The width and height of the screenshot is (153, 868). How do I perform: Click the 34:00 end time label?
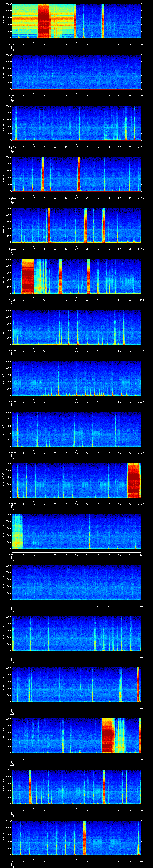pyautogui.click(x=141, y=606)
